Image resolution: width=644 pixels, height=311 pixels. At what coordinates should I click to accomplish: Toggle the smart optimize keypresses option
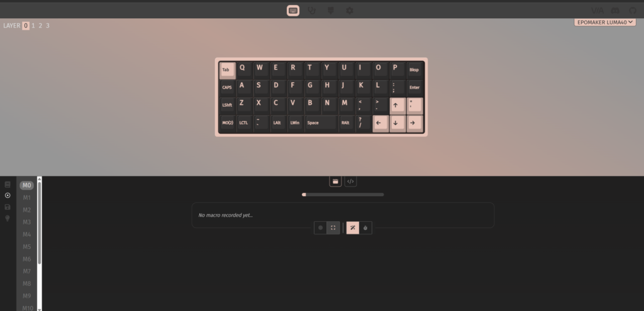[352, 227]
